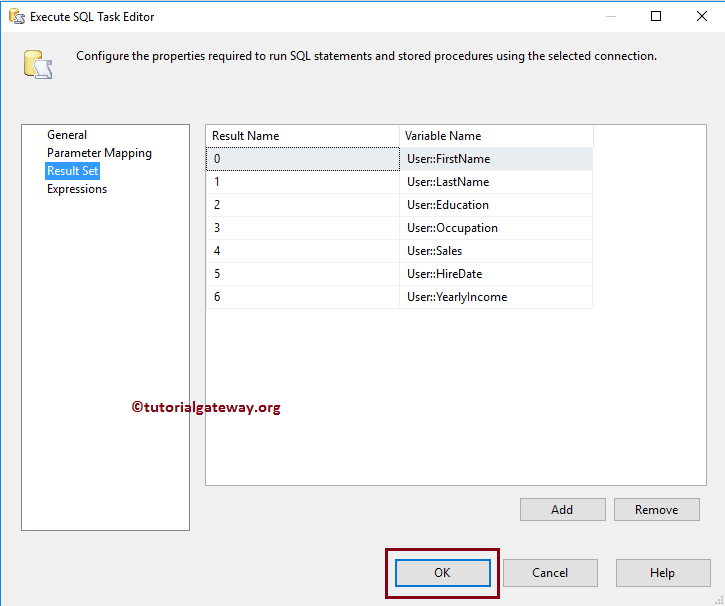
Task: Select the User::Sales variable cell
Action: [496, 251]
